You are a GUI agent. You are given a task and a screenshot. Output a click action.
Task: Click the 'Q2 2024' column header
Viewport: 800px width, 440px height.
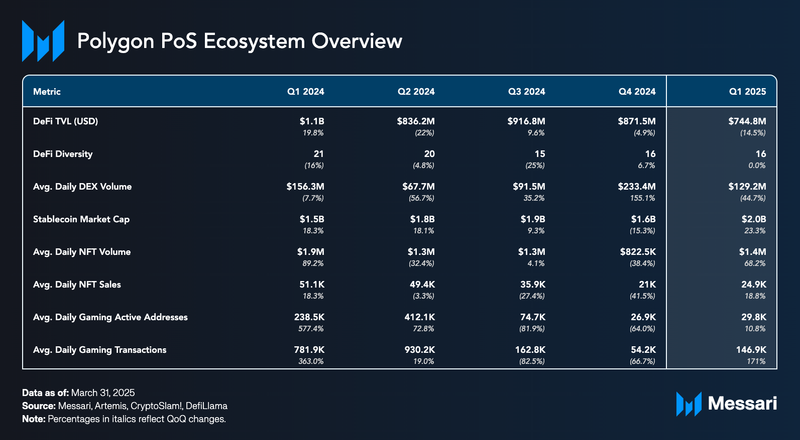click(x=416, y=92)
